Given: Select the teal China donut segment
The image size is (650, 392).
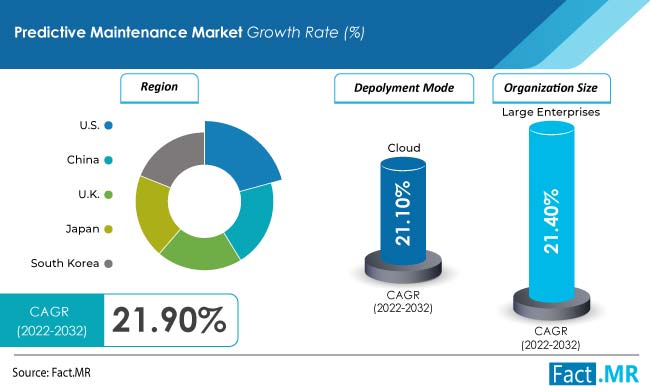Looking at the screenshot, I should click(253, 220).
